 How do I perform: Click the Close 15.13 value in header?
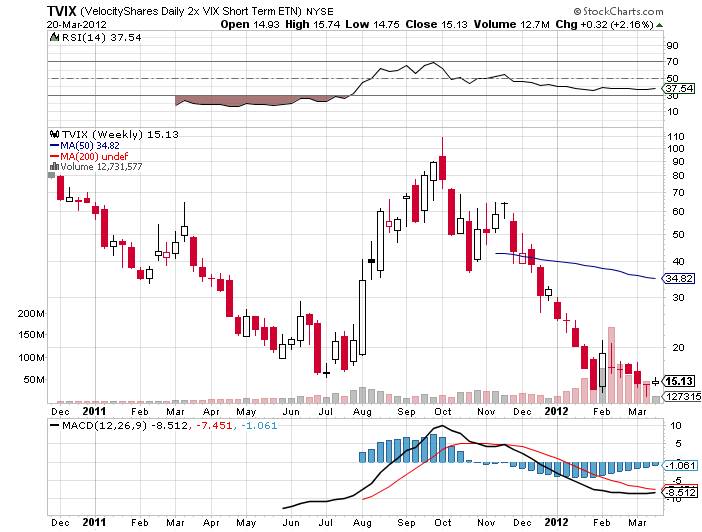click(437, 25)
